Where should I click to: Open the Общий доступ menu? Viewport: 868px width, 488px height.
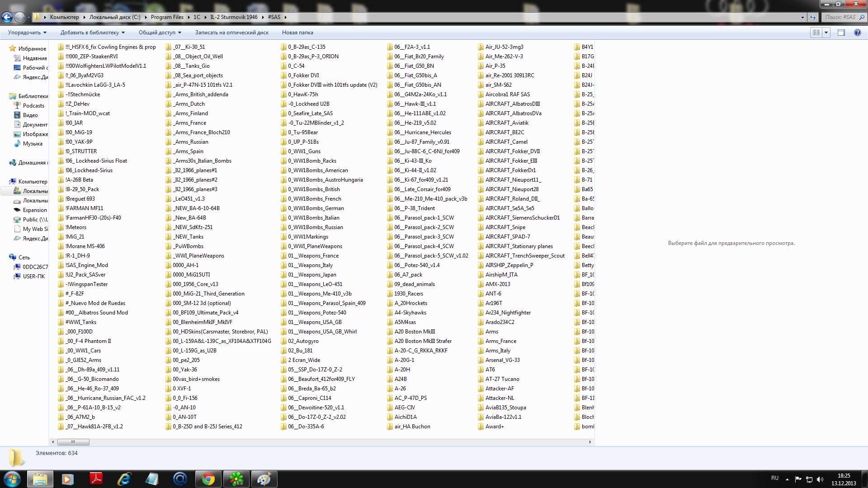[x=160, y=33]
